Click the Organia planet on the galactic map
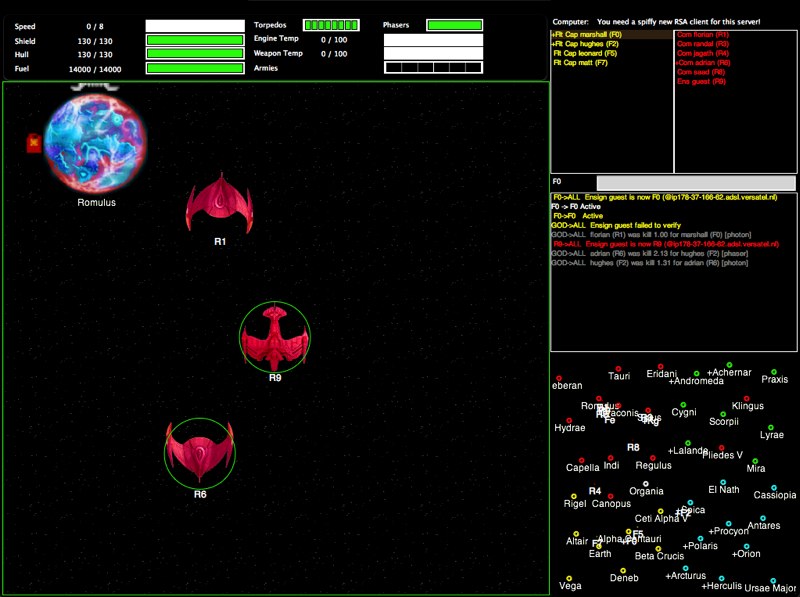Image resolution: width=800 pixels, height=597 pixels. pyautogui.click(x=645, y=484)
